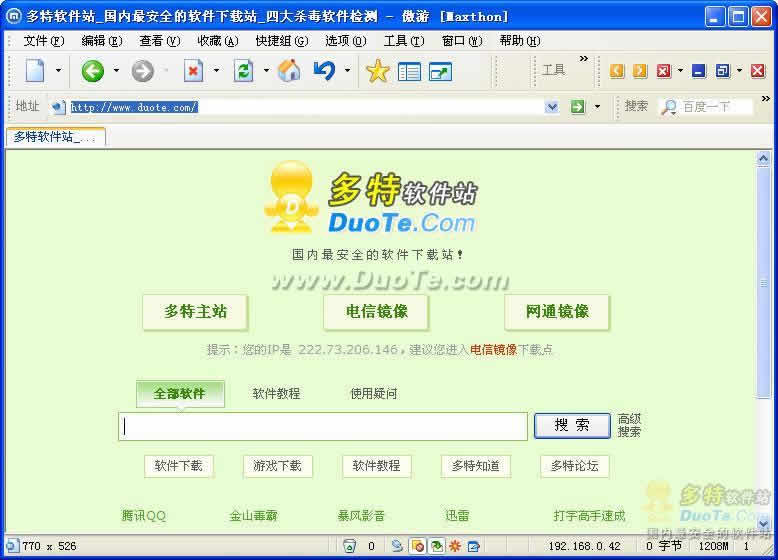Click the new page toolbar icon
Viewport: 778px width, 560px height.
(35, 71)
